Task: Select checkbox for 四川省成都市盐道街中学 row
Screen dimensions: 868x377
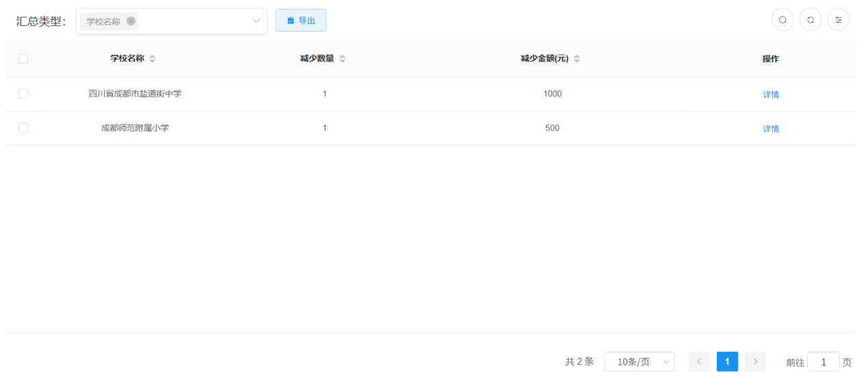Action: click(23, 94)
